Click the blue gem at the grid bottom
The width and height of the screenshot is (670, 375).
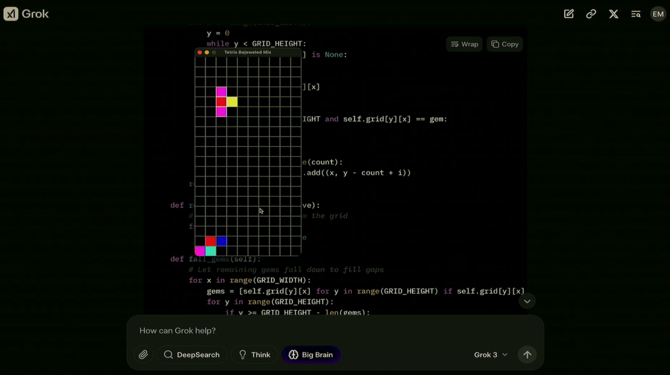(221, 241)
